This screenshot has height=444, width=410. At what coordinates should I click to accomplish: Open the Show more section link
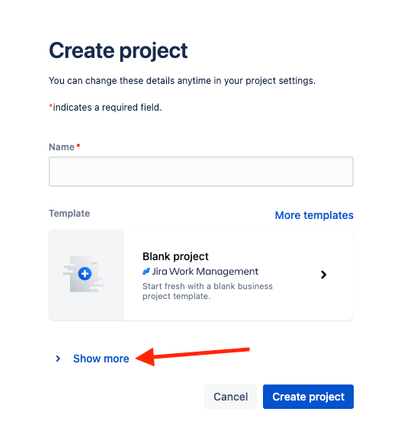pyautogui.click(x=101, y=359)
